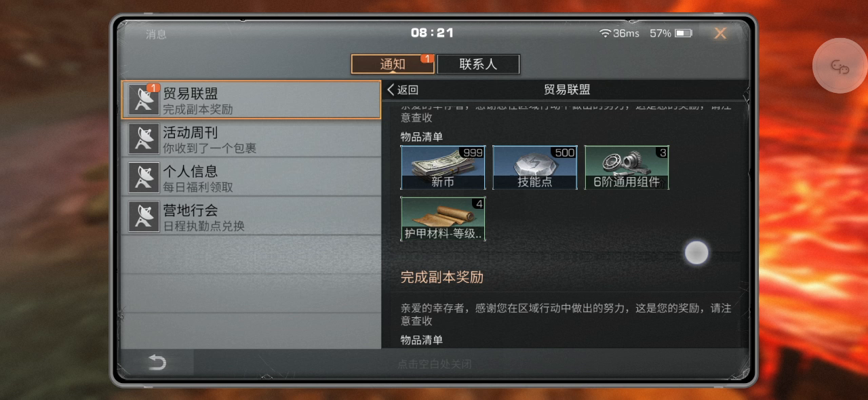868x400 pixels.
Task: Tap the 营地行会 satellite dish icon
Action: (x=144, y=216)
